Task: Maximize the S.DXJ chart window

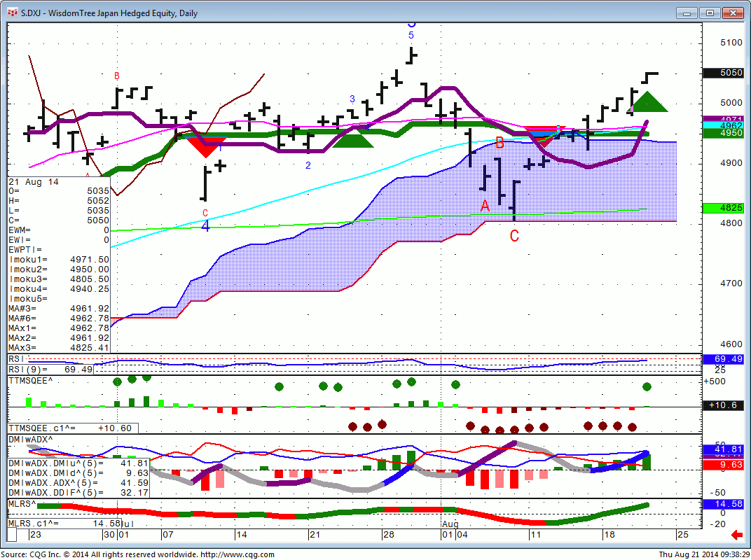Action: pos(710,13)
